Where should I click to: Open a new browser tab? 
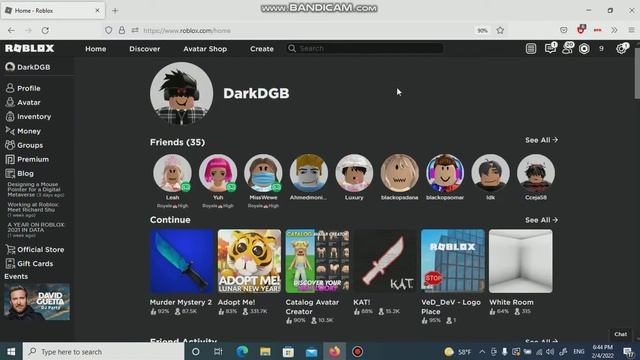115,11
